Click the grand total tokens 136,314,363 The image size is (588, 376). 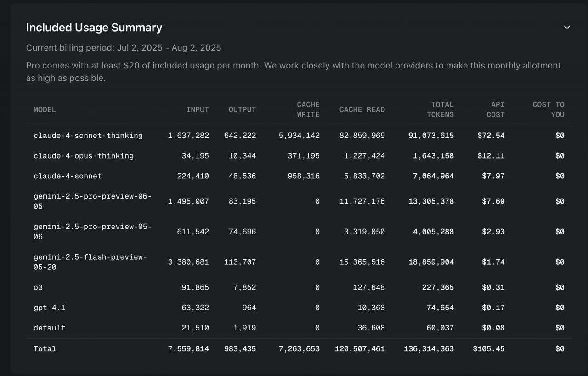coord(429,349)
